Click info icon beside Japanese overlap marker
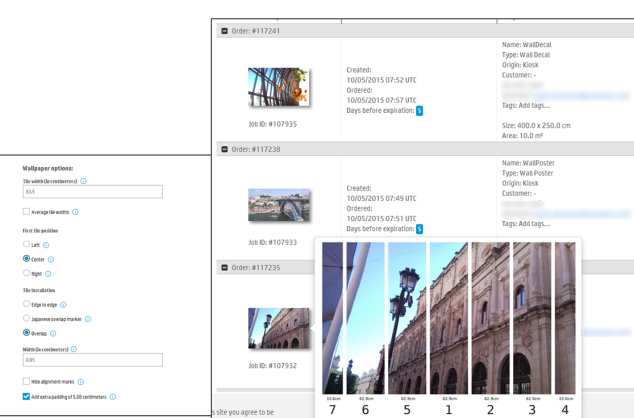 88,319
